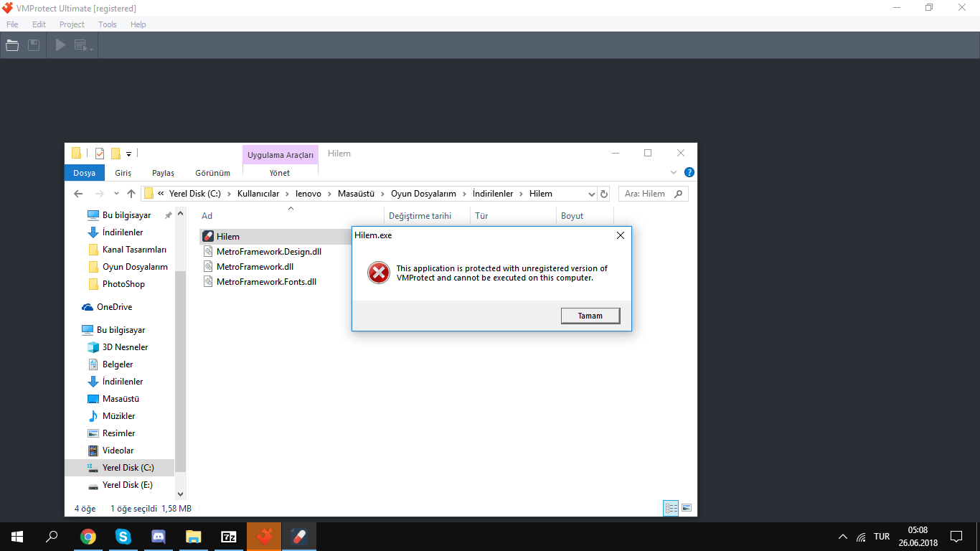
Task: Open Skype from the taskbar
Action: click(x=123, y=537)
